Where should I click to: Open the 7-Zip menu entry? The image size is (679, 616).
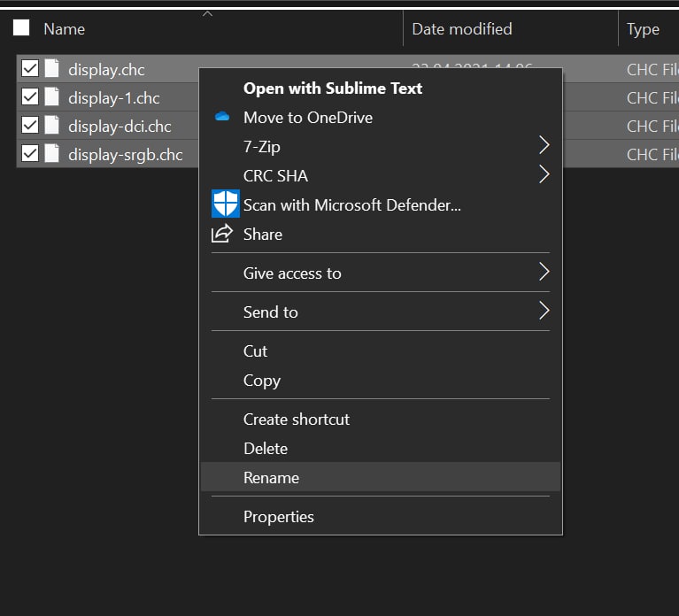click(381, 146)
